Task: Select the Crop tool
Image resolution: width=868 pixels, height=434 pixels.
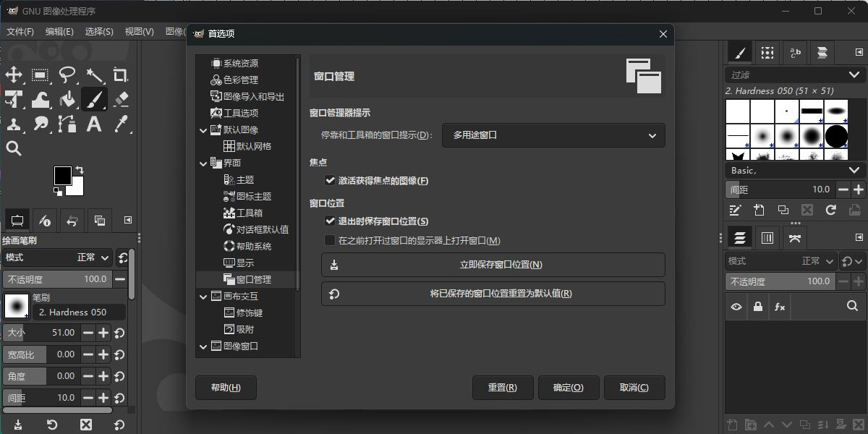Action: [121, 75]
